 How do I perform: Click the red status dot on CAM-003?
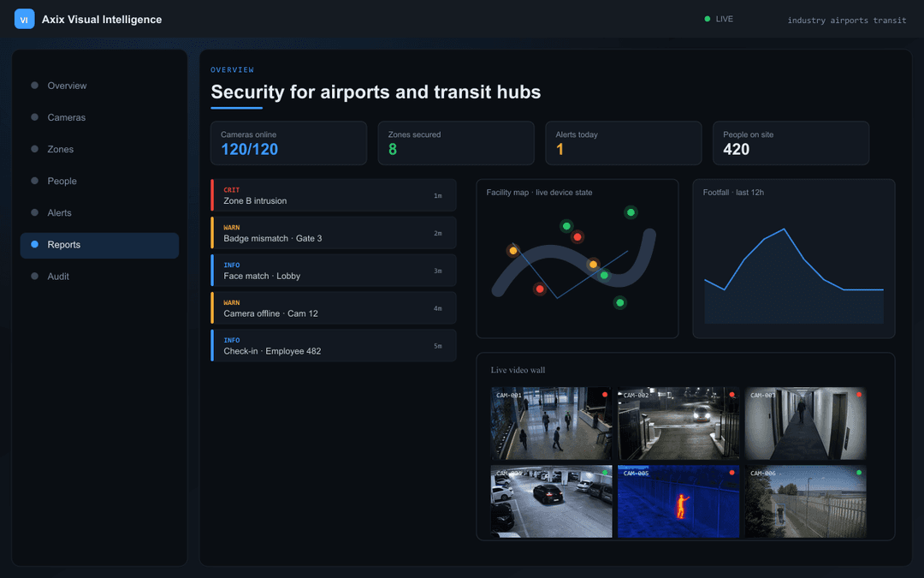coord(859,395)
